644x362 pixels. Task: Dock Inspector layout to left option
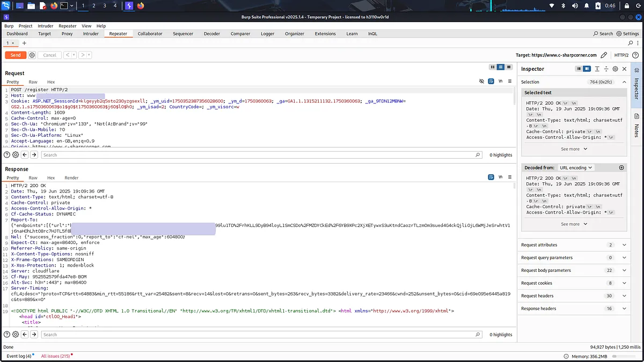click(x=579, y=69)
